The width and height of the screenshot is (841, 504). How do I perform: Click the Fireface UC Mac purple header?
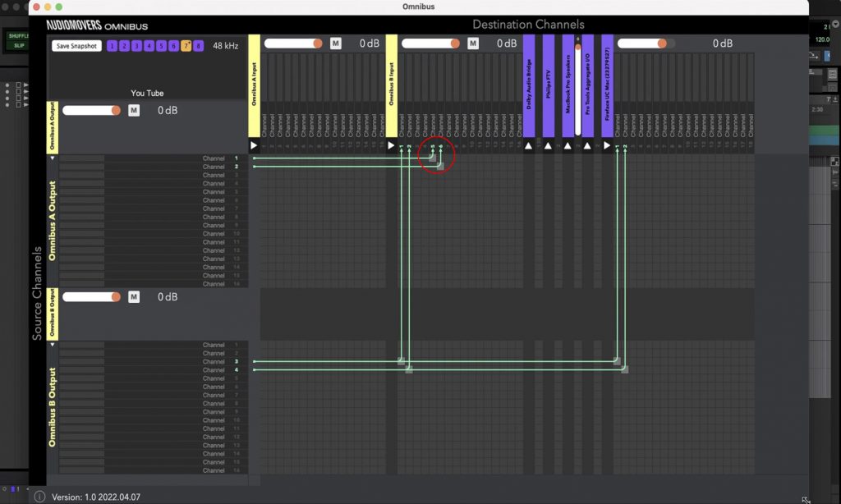click(607, 86)
